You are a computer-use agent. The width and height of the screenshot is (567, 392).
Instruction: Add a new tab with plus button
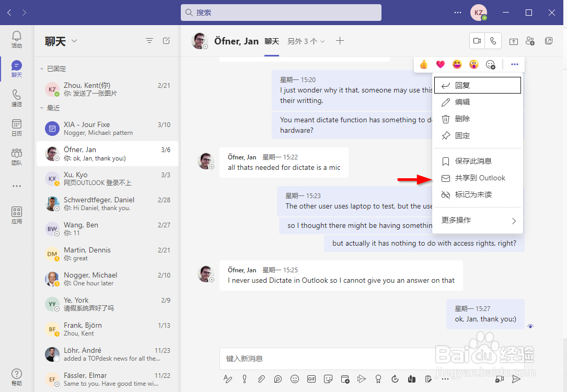pyautogui.click(x=340, y=41)
